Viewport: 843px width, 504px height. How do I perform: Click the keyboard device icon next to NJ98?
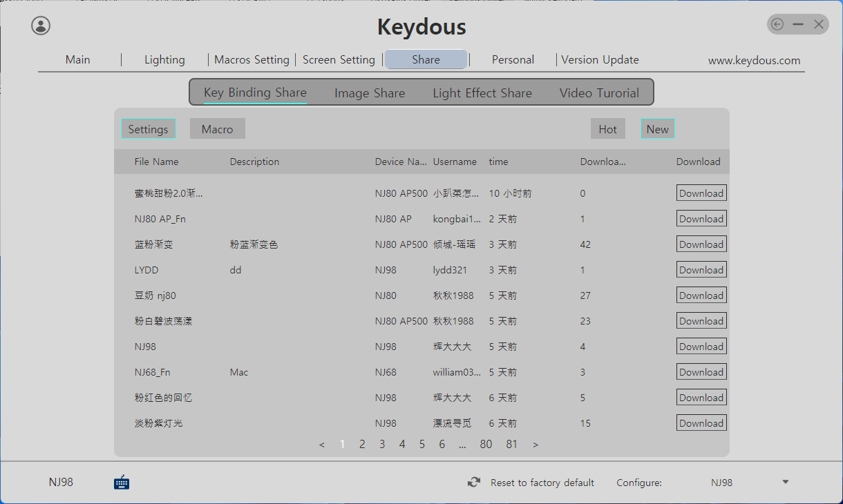point(122,482)
